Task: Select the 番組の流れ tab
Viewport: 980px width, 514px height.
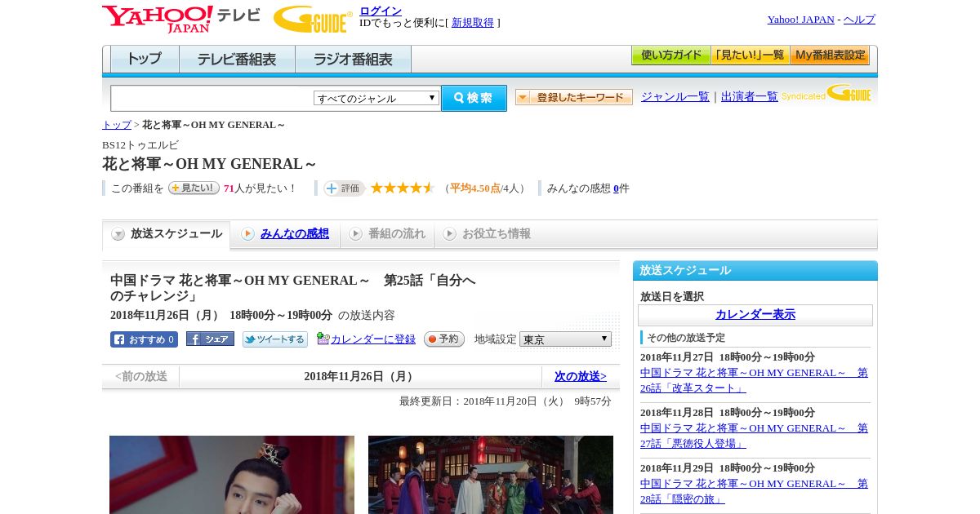Action: (387, 234)
